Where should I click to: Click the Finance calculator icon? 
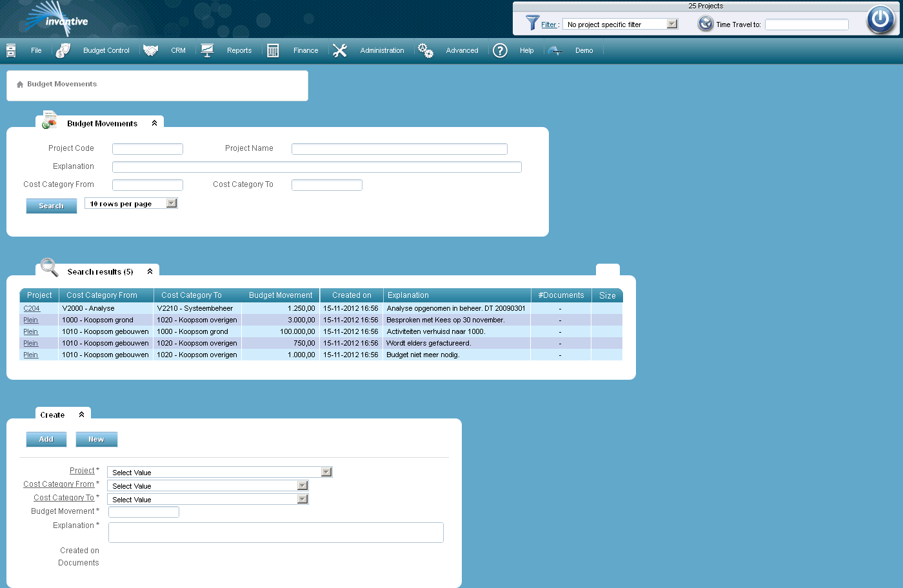coord(273,50)
